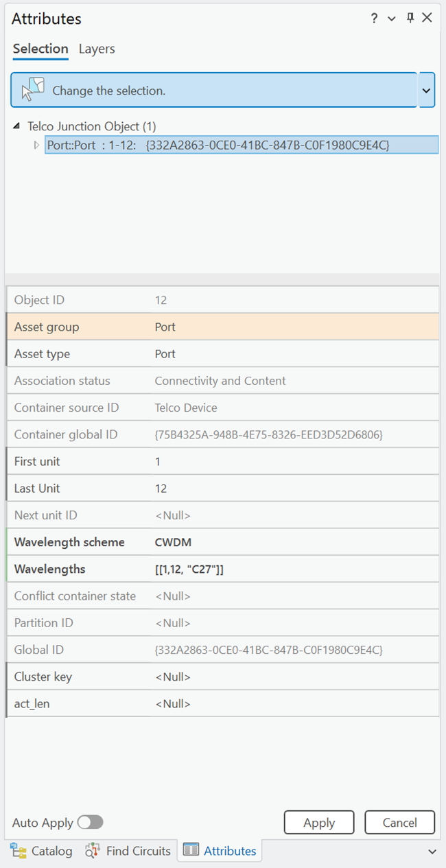
Task: Switch to the Layers tab
Action: (x=97, y=49)
